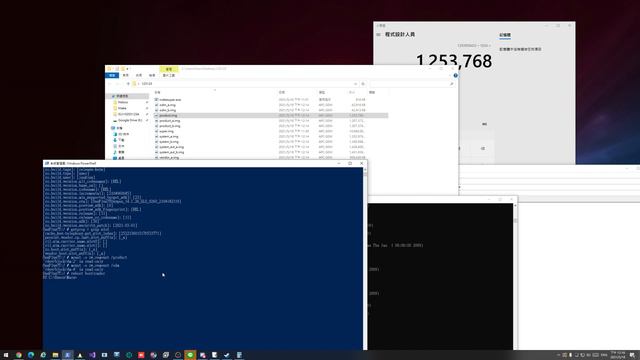The image size is (640, 360).
Task: Switch to the 共用 ribbon tab
Action: click(139, 76)
